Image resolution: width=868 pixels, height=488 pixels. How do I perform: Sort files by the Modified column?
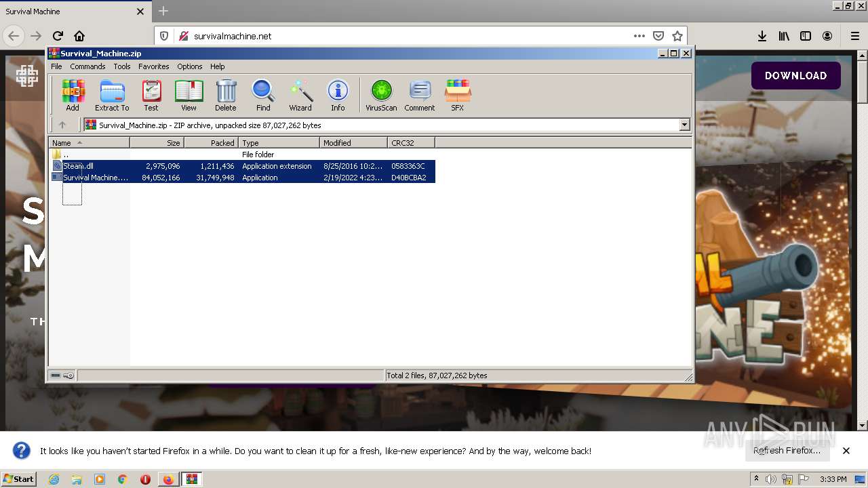(x=353, y=143)
